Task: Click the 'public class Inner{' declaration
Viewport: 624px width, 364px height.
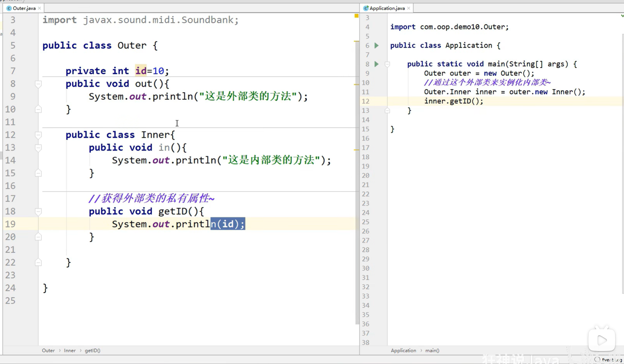Action: [120, 135]
